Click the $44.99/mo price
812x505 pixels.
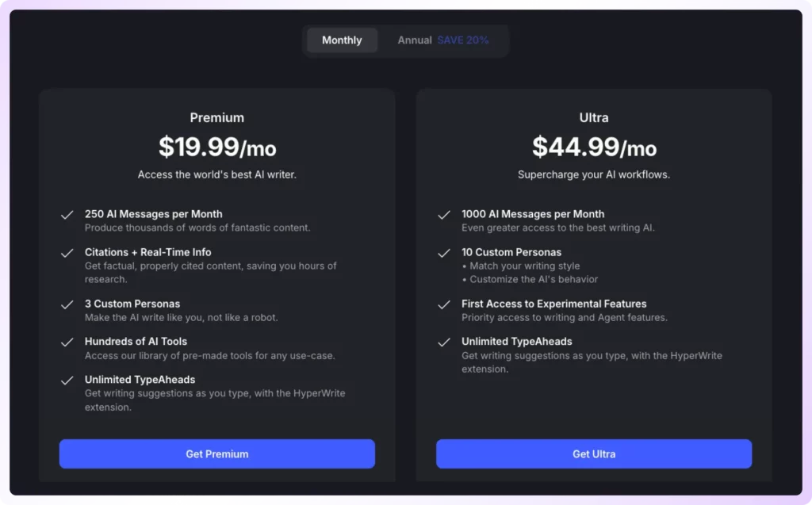594,147
